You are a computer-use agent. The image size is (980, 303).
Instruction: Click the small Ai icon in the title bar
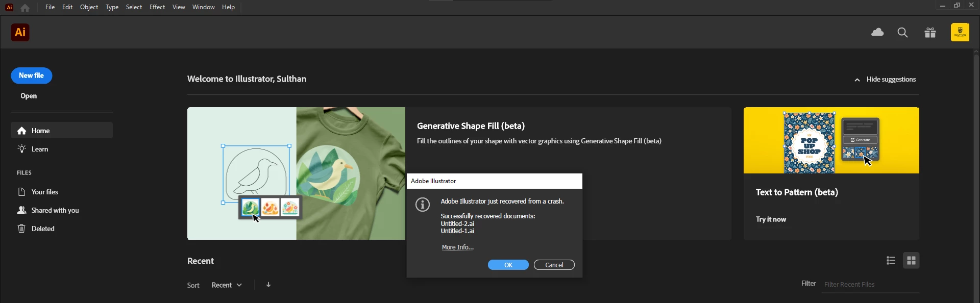[9, 8]
